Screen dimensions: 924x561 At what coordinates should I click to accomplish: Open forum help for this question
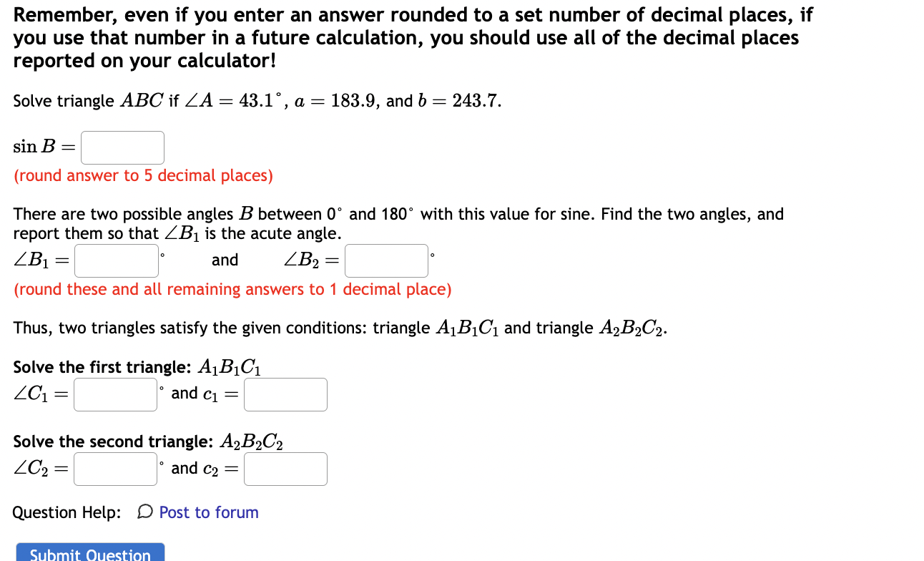(x=207, y=512)
